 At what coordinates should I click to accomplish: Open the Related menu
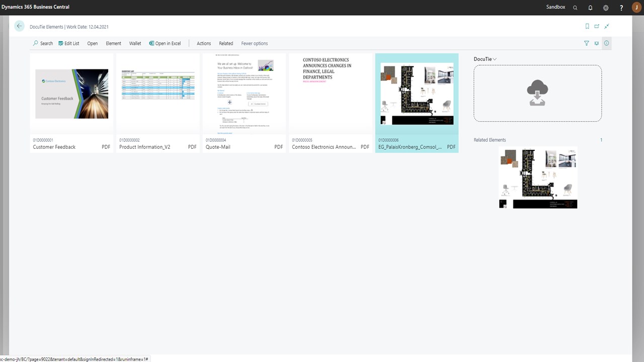[226, 43]
